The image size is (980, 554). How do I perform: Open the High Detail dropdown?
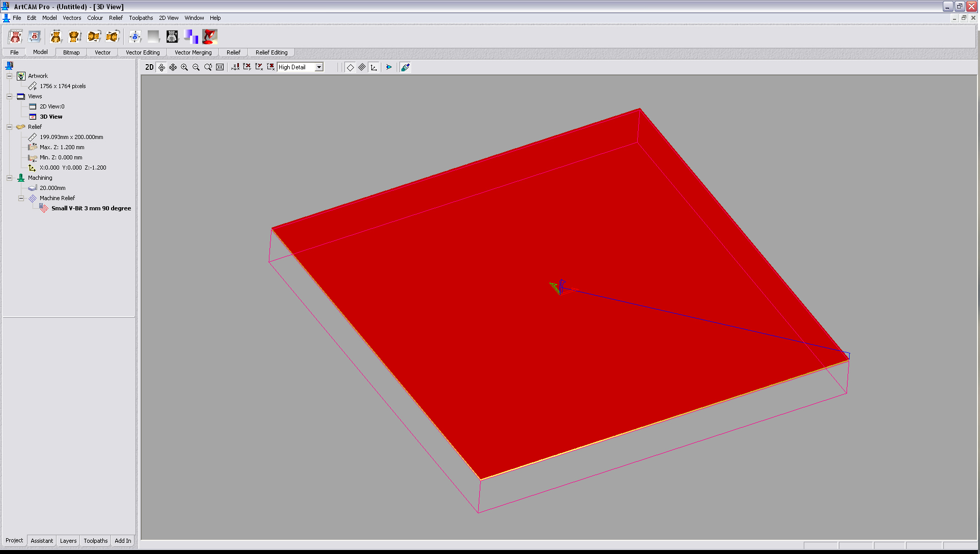319,67
